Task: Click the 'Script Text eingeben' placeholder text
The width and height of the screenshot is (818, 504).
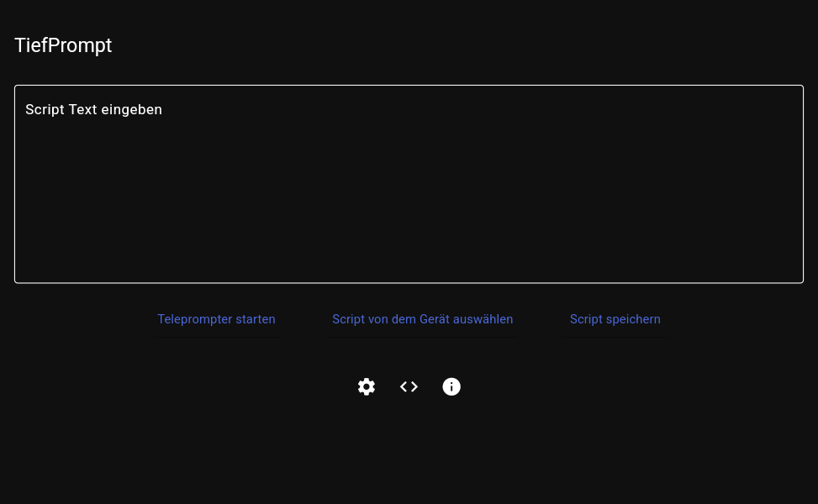Action: point(93,109)
